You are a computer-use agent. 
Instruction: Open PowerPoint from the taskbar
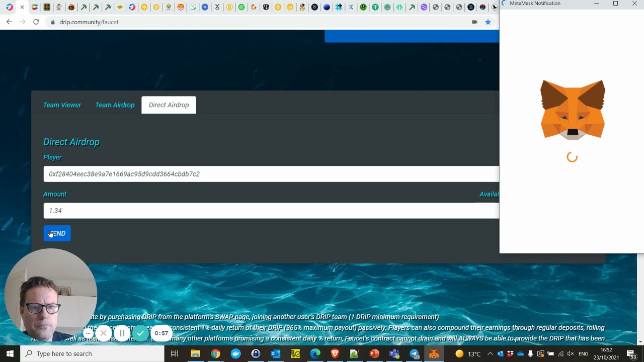pos(374,353)
